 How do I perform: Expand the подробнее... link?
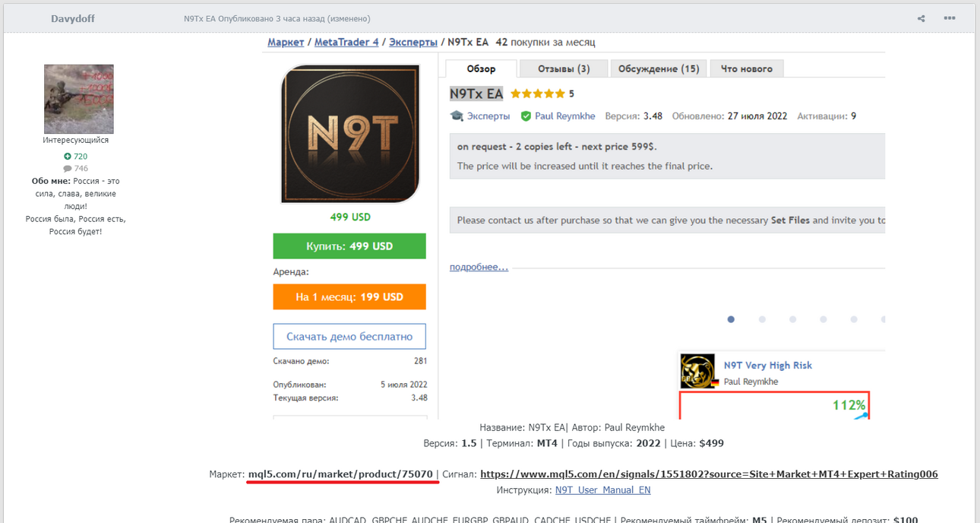tap(479, 268)
